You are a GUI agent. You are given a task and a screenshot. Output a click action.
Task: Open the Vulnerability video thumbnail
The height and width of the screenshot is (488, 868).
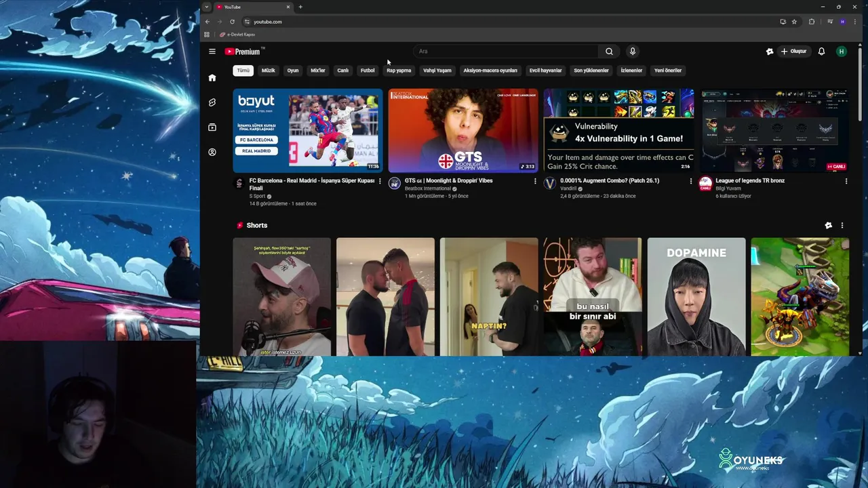[x=618, y=130]
